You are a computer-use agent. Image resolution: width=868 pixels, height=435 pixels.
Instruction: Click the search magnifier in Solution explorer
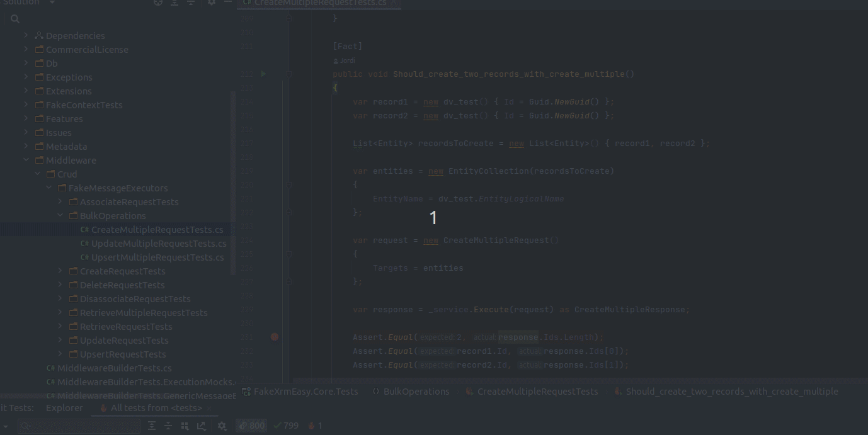tap(15, 19)
